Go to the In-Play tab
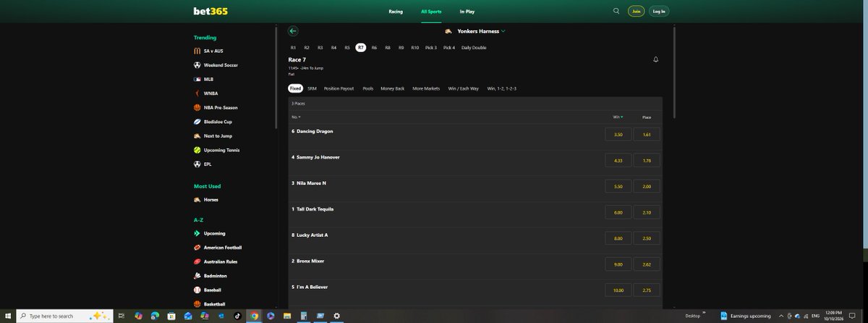Screen dimensions: 868x323 [x=467, y=12]
